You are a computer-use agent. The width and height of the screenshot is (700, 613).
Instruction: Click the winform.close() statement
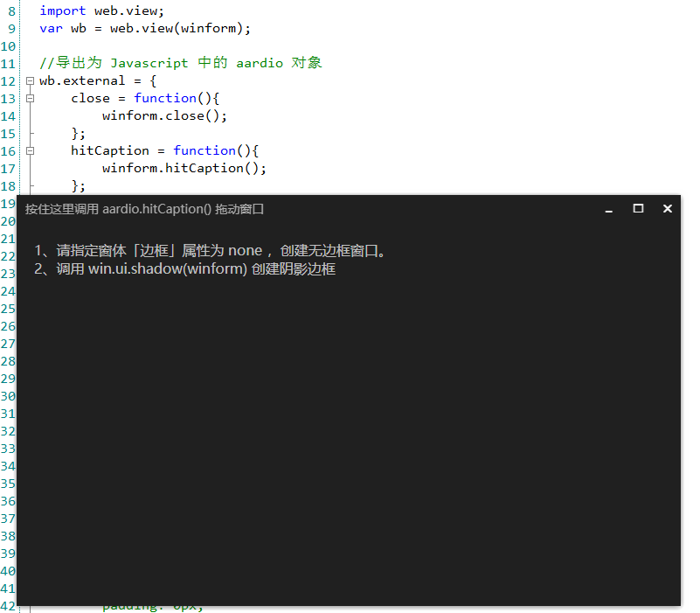coord(166,115)
